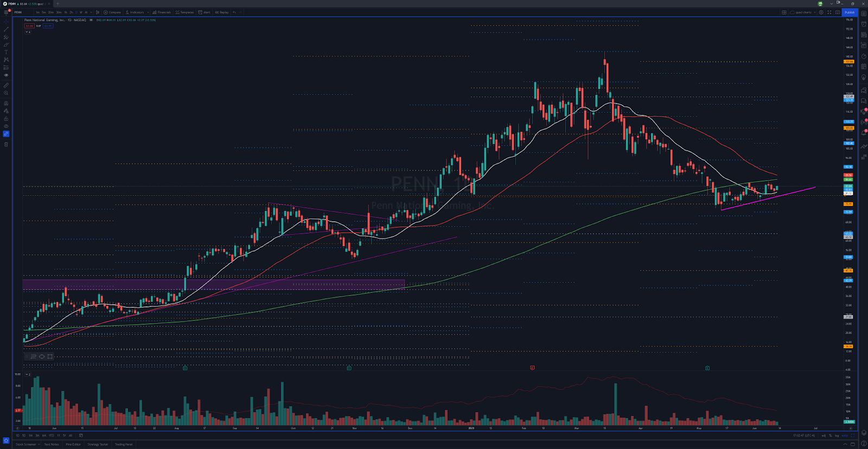Toggle percent scale at bottom right

click(830, 435)
